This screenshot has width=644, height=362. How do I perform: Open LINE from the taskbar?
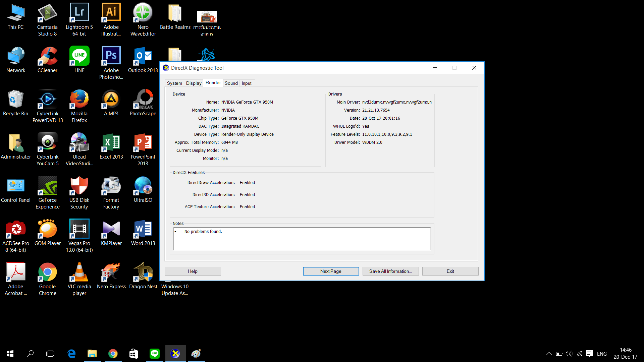click(155, 354)
